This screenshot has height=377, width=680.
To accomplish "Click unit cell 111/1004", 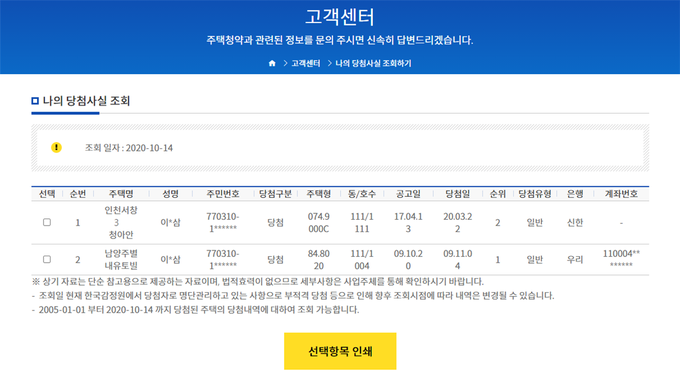I will [362, 259].
